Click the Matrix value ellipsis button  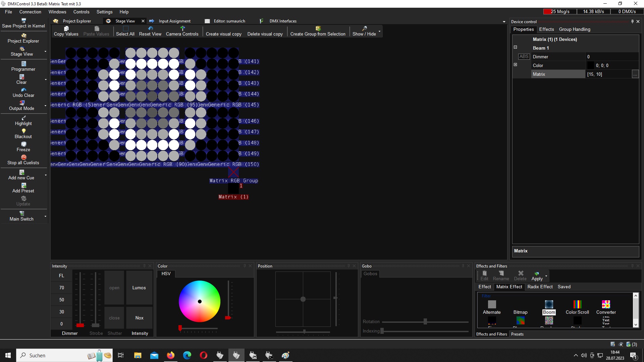[x=635, y=74]
